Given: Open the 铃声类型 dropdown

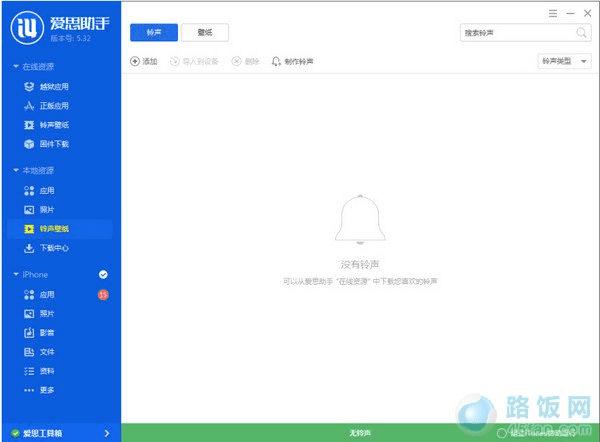Looking at the screenshot, I should pyautogui.click(x=564, y=61).
